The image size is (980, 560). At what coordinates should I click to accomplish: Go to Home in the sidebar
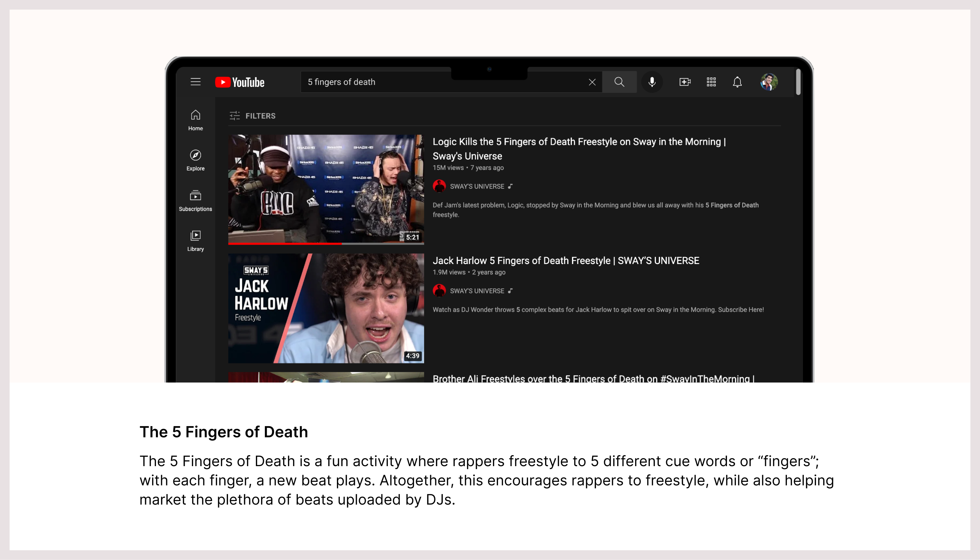pyautogui.click(x=195, y=120)
